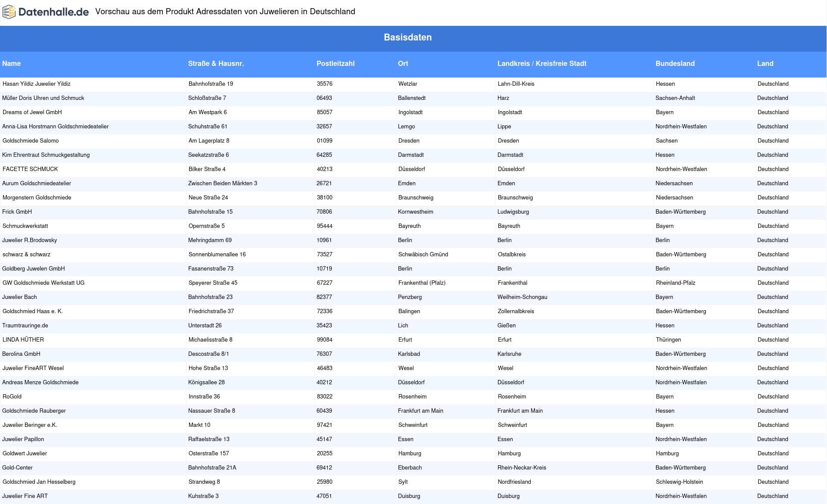The height and width of the screenshot is (504, 827).
Task: Click postal code 35576
Action: [x=325, y=84]
